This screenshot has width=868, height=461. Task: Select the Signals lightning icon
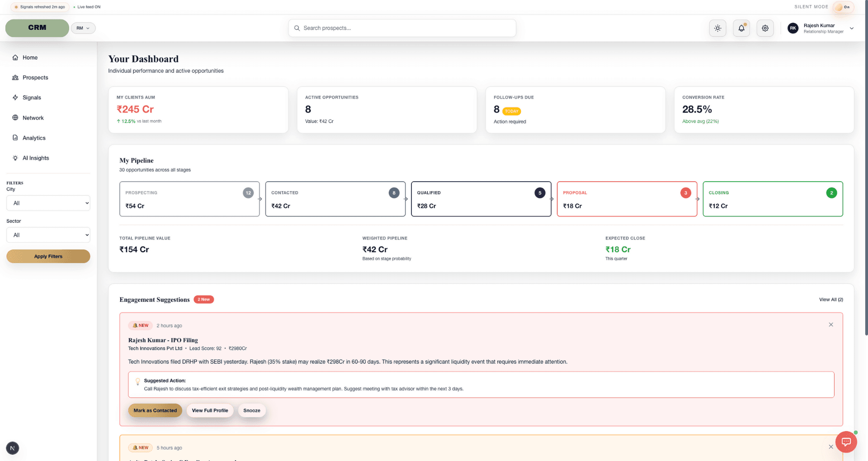(15, 97)
